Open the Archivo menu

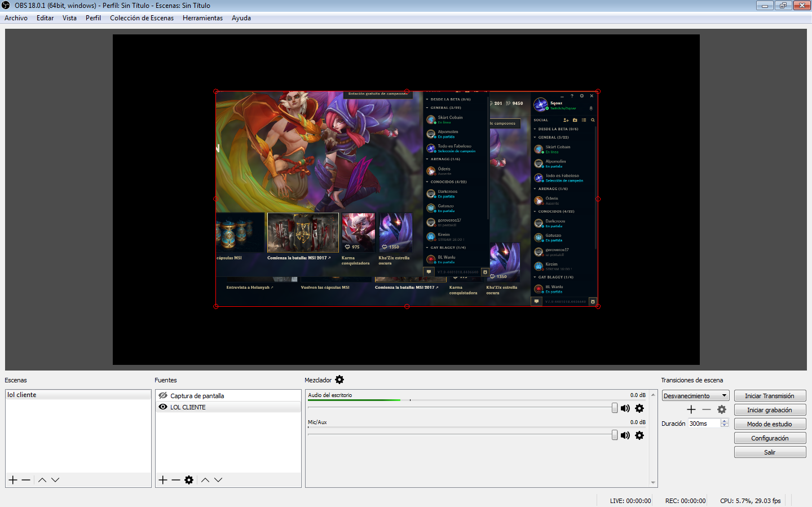click(x=16, y=18)
